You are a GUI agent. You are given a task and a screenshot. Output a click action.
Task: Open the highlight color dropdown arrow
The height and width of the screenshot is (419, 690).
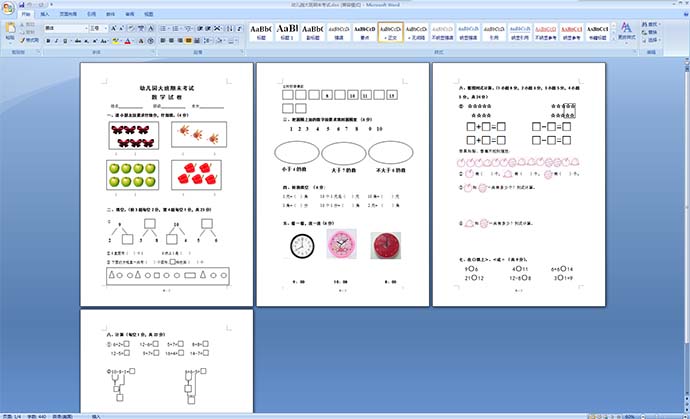pyautogui.click(x=121, y=41)
